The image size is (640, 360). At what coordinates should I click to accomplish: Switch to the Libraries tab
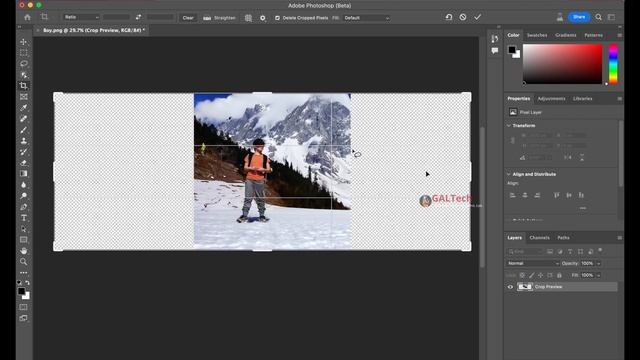point(582,99)
